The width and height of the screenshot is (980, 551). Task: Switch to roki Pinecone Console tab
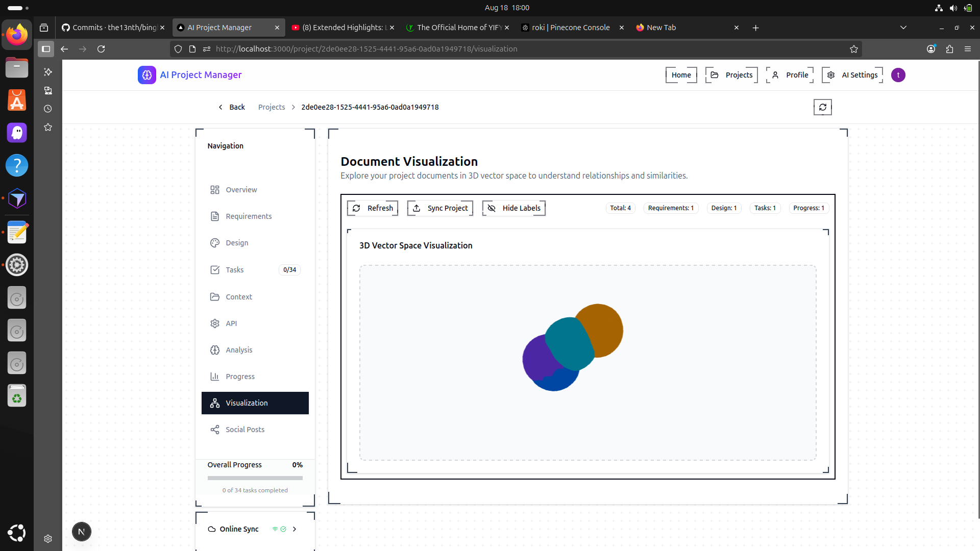pyautogui.click(x=570, y=28)
